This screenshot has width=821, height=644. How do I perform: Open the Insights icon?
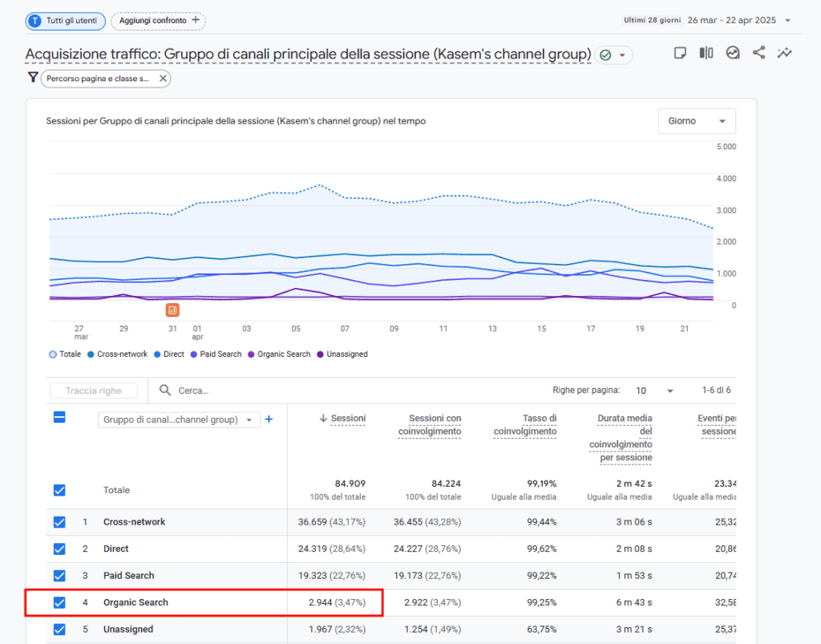pyautogui.click(x=733, y=53)
